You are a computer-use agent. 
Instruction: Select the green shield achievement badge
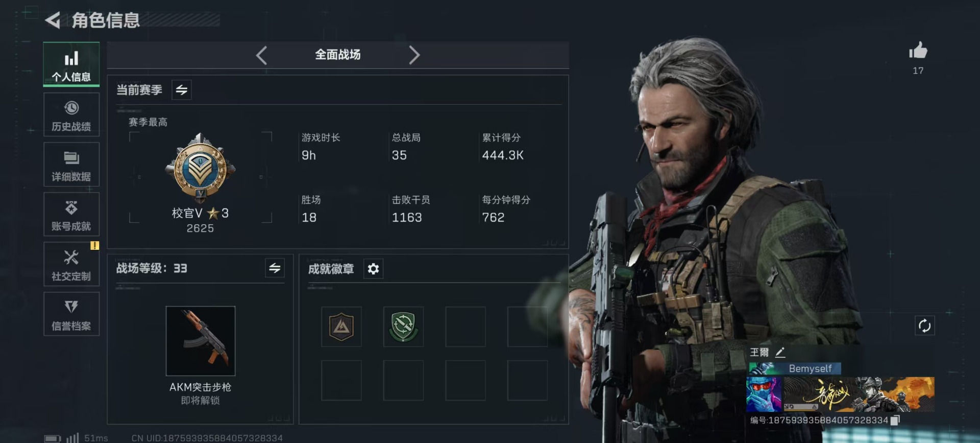tap(403, 327)
